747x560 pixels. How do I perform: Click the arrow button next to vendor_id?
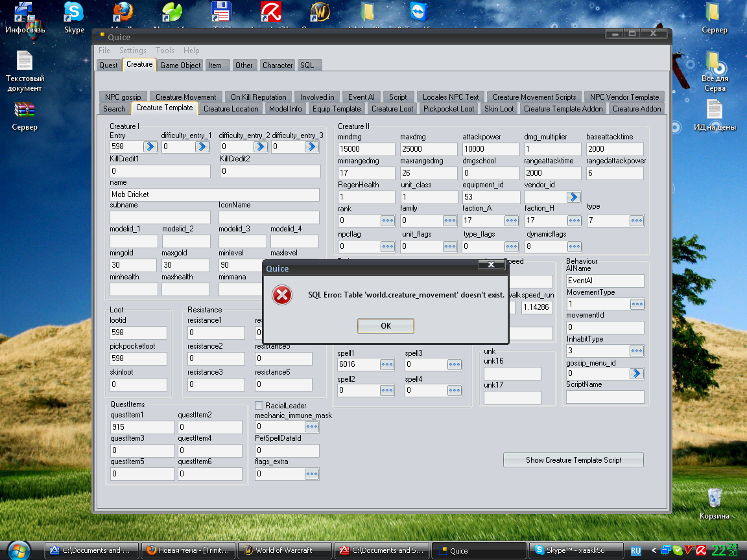(574, 196)
